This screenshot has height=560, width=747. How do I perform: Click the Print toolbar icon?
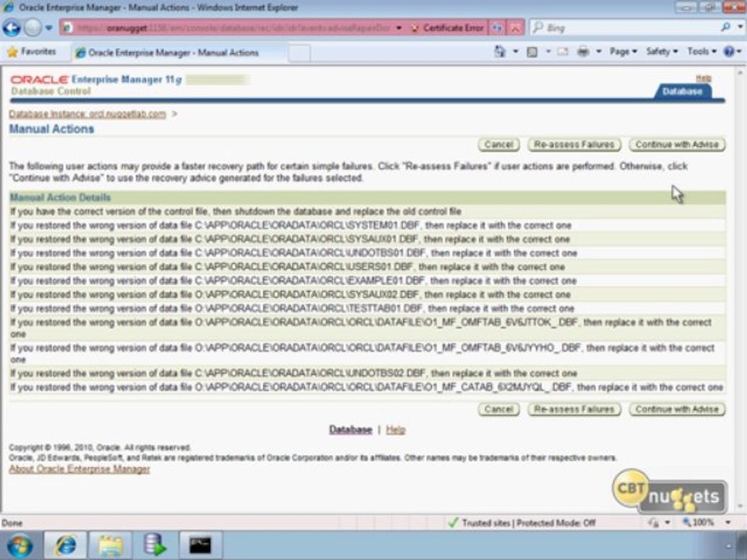[583, 51]
